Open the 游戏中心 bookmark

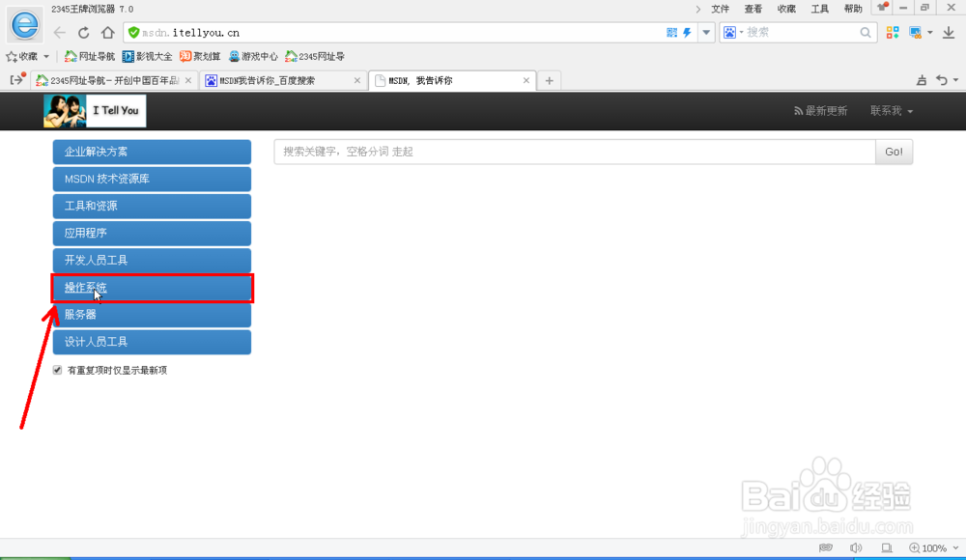(x=253, y=57)
